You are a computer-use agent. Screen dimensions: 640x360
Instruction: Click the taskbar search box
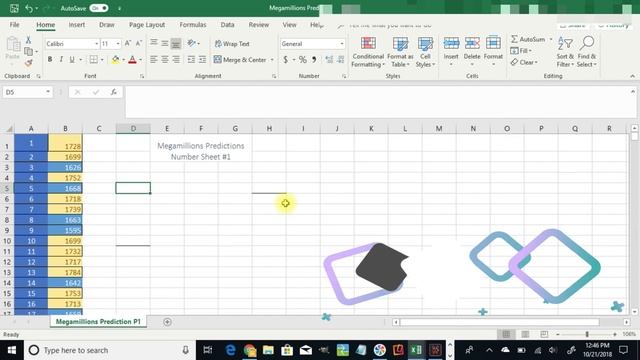[109, 350]
